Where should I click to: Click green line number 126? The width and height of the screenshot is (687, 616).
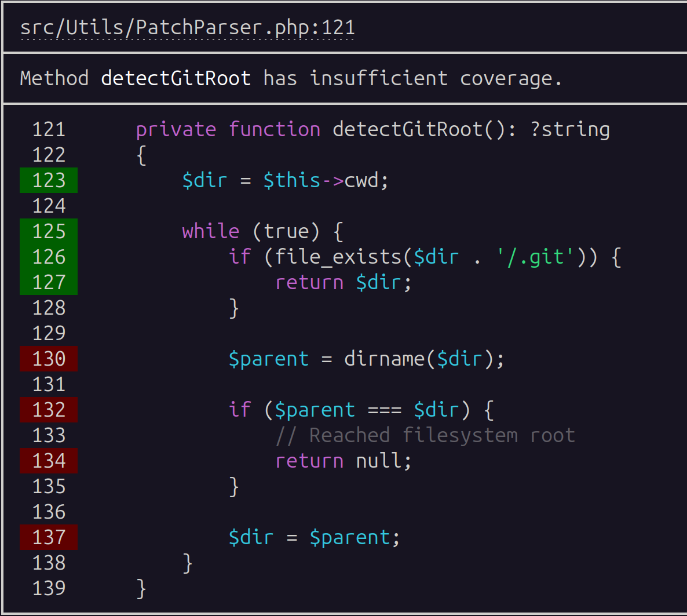49,257
